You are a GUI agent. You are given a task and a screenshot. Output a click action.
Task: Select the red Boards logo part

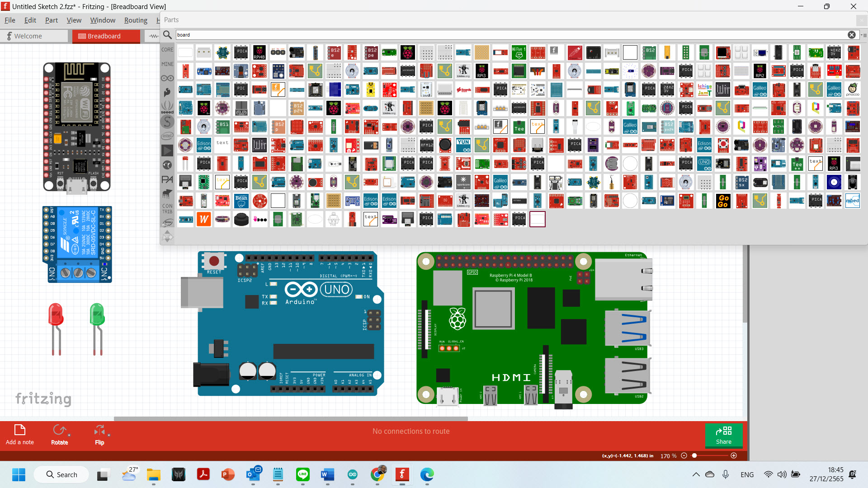(463, 89)
